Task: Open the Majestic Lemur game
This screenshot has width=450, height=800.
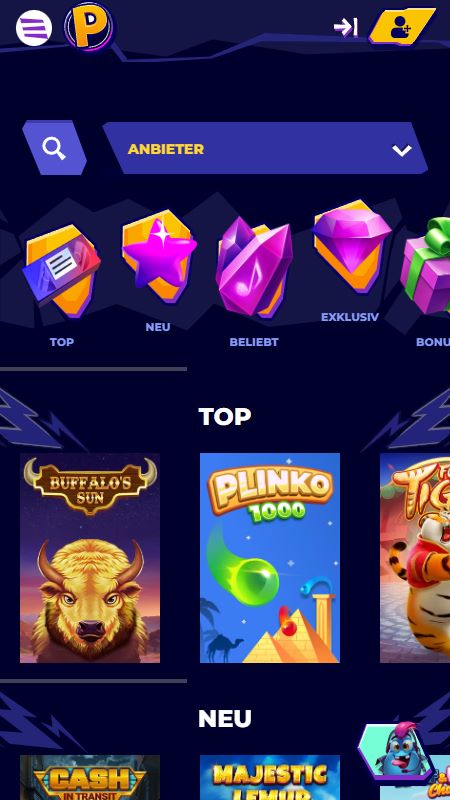Action: pos(270,778)
